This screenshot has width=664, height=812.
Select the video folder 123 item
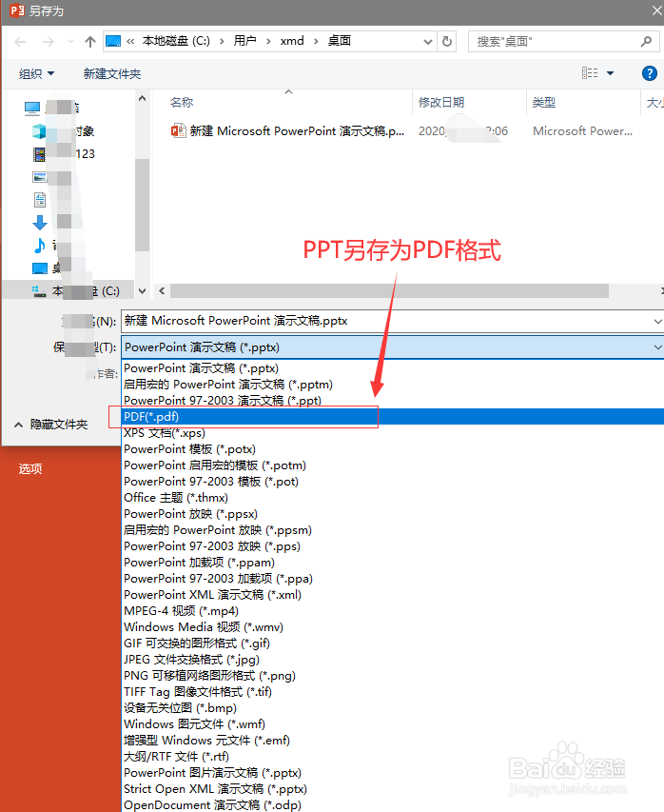click(63, 154)
